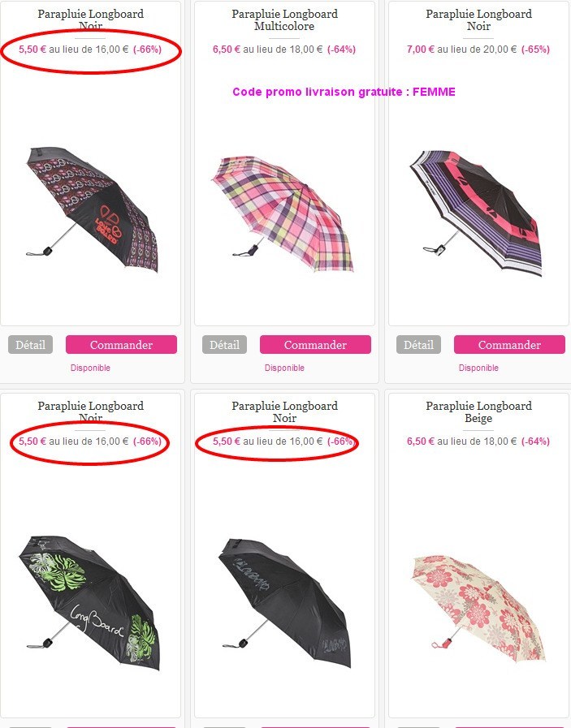571x728 pixels.
Task: Click Disponible under the Multicolore umbrella
Action: [x=284, y=368]
